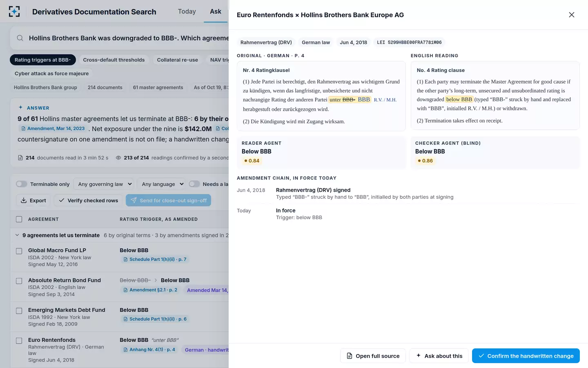Open Schedule Part 1(h)(ii) p. 7 source link
The height and width of the screenshot is (368, 588).
(155, 259)
